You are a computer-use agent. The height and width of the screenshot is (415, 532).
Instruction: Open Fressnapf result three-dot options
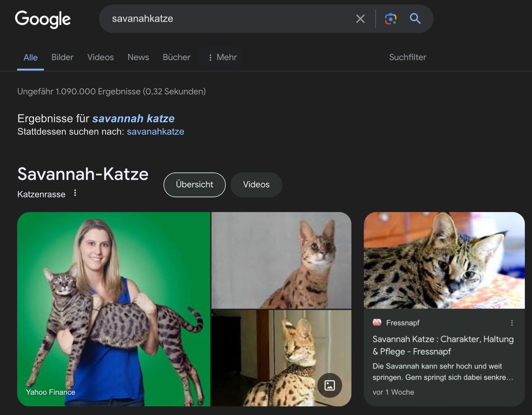[512, 323]
